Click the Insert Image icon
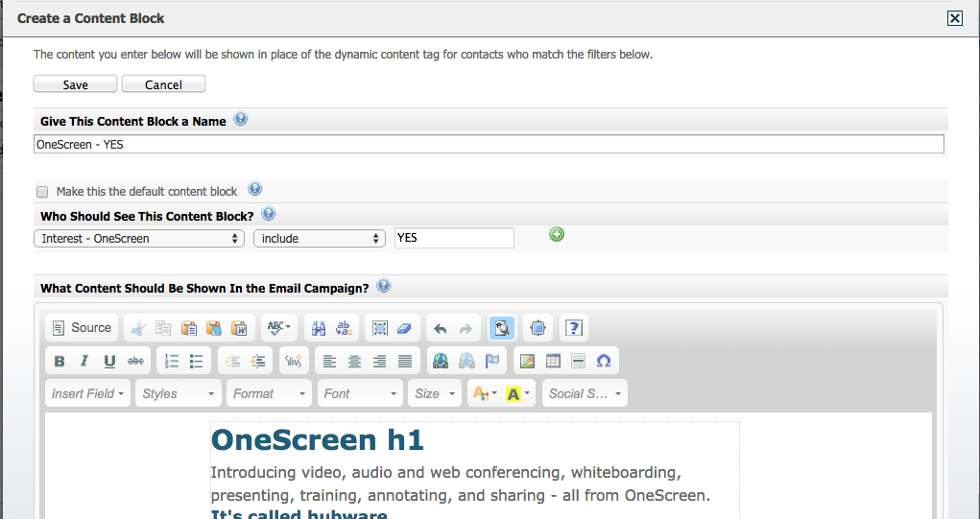 point(528,361)
